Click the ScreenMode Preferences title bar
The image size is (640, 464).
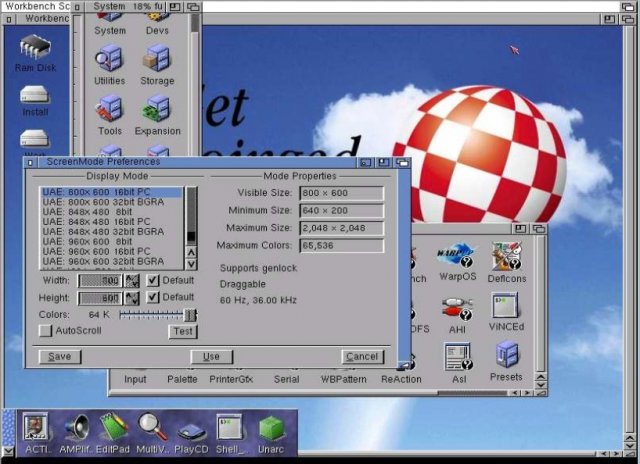coord(197,162)
